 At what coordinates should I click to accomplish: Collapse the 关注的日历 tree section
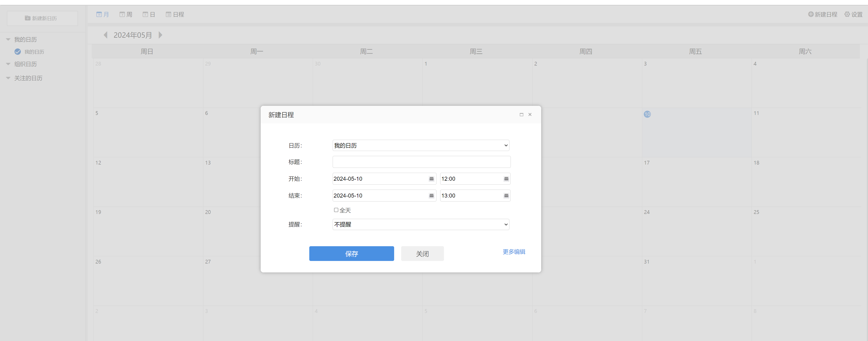pyautogui.click(x=8, y=78)
